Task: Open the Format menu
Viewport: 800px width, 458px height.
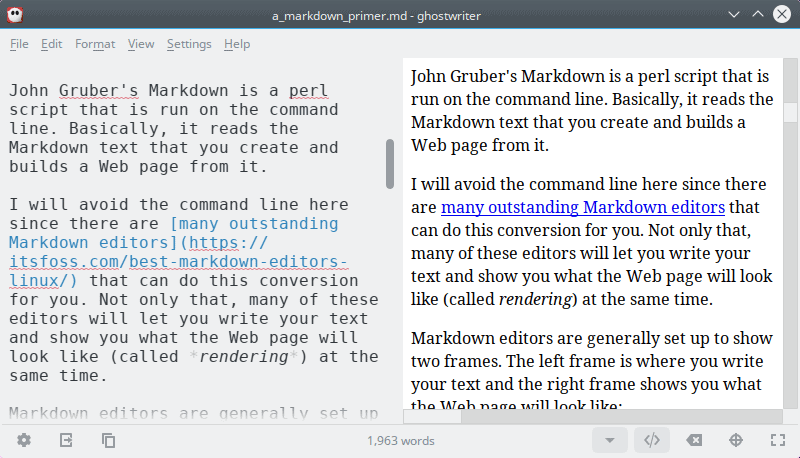Action: (95, 44)
